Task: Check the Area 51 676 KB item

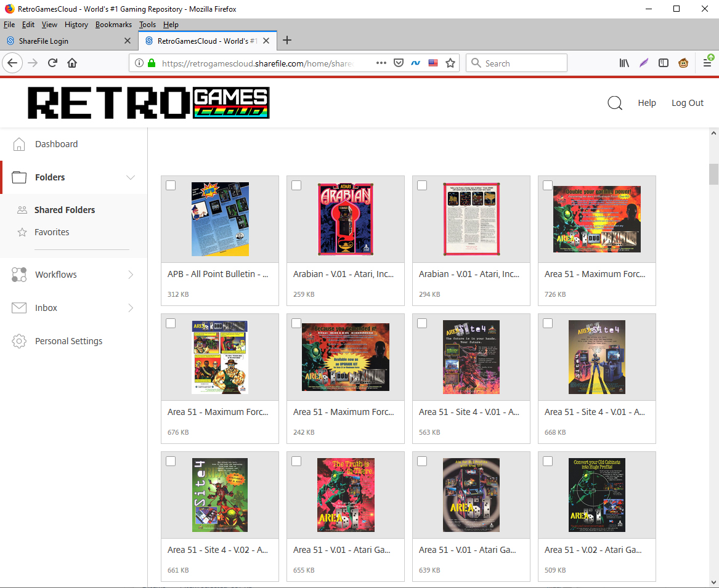Action: (x=171, y=323)
